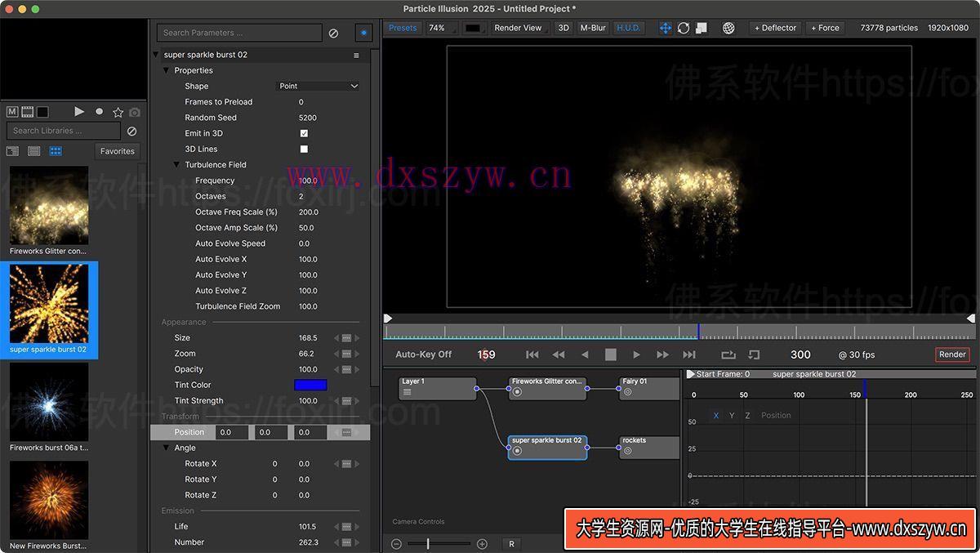
Task: Select the rotate camera tool
Action: pos(684,28)
